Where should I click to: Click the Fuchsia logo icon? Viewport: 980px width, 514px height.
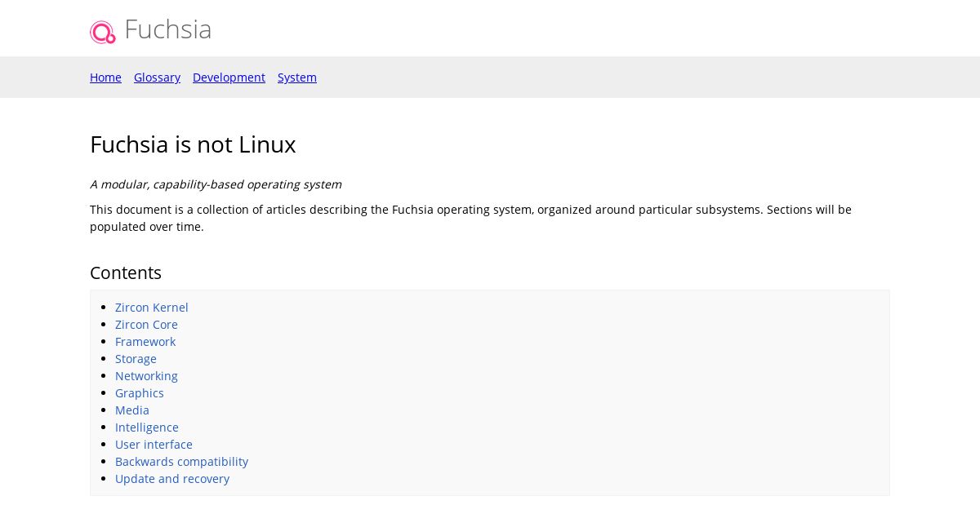103,32
